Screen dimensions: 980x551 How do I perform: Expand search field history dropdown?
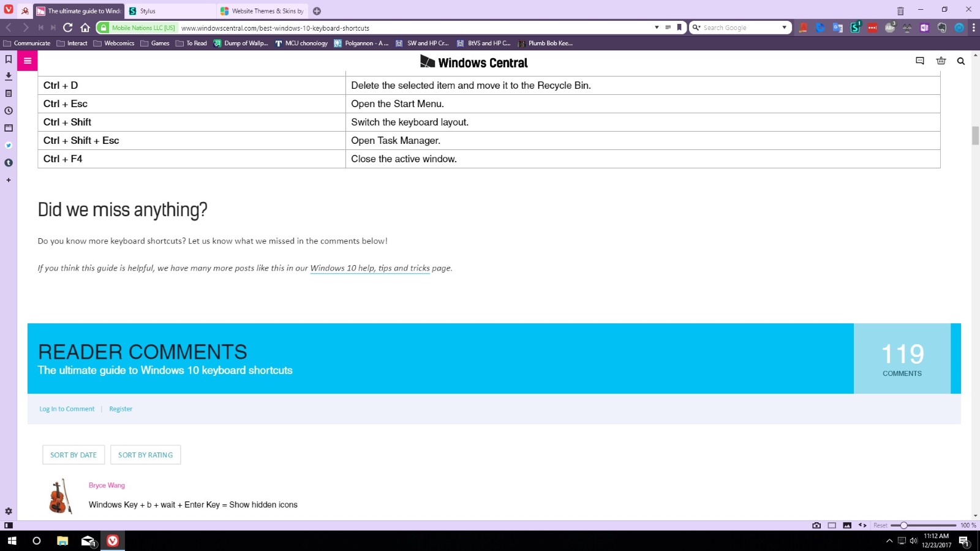coord(784,28)
